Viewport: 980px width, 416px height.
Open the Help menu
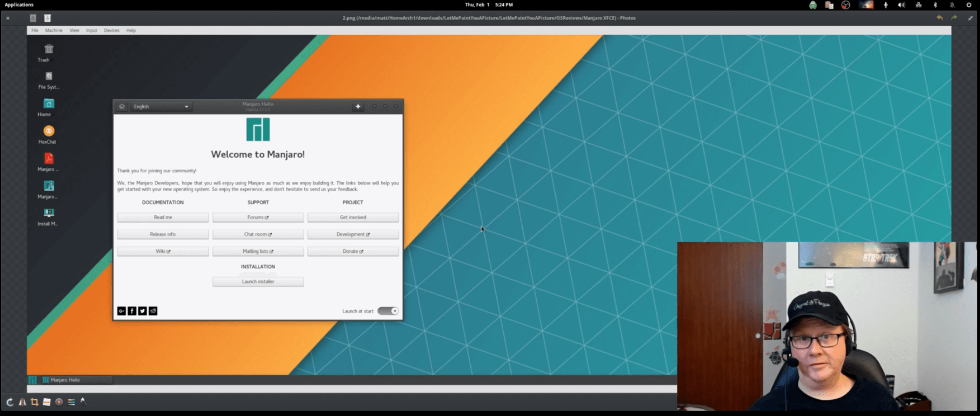[131, 30]
